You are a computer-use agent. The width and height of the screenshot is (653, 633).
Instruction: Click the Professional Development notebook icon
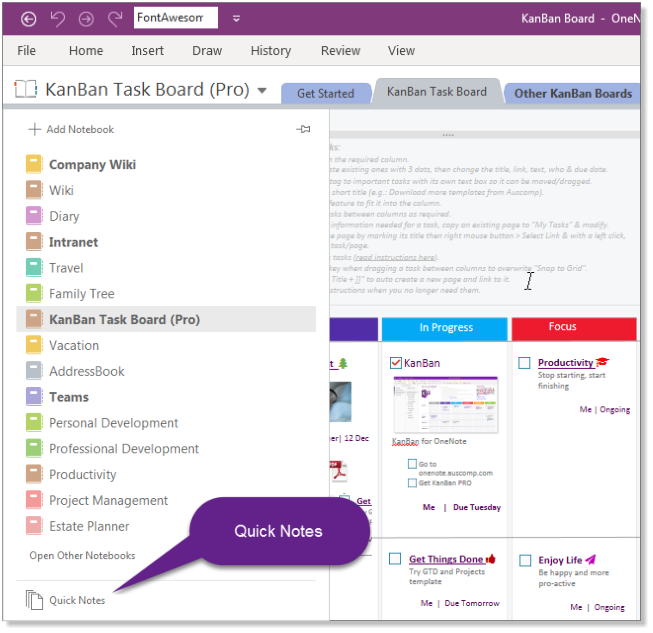coord(34,449)
